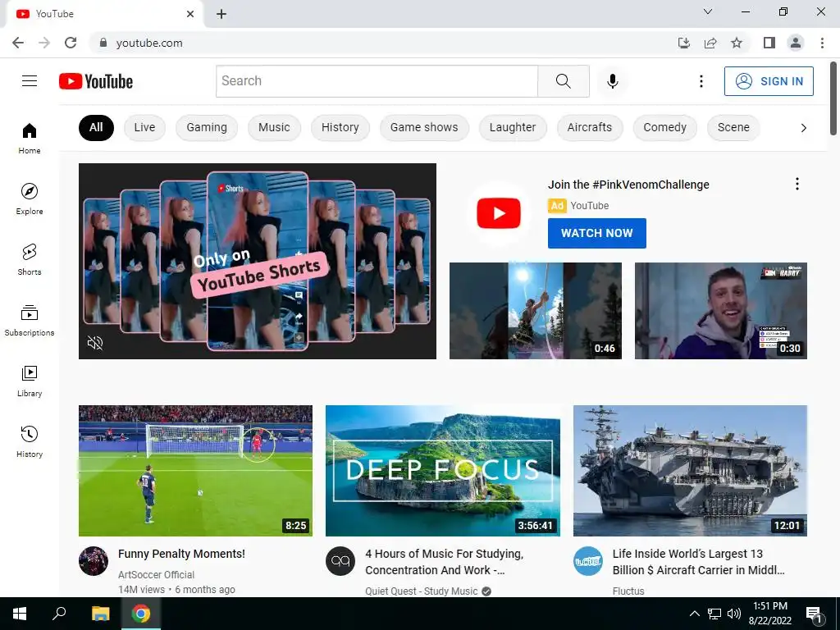Open the 0:30 video thumbnail
The width and height of the screenshot is (840, 630).
click(720, 311)
